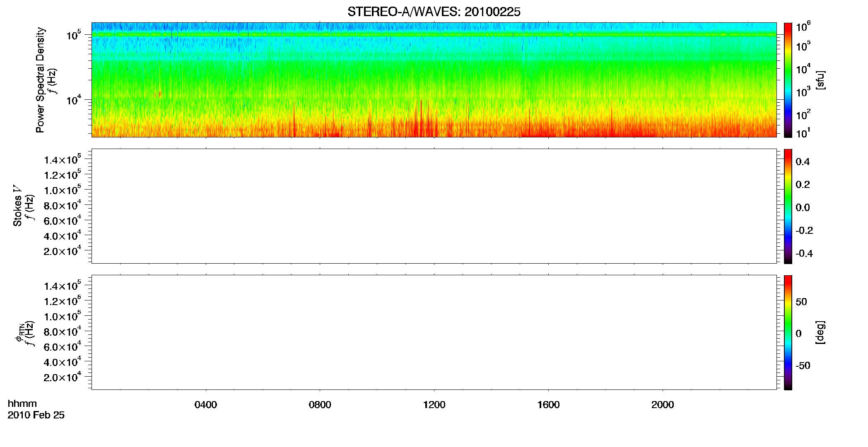Viewport: 868px width, 447px height.
Task: Click the 2010 Feb 25 date label
Action: pos(36,415)
